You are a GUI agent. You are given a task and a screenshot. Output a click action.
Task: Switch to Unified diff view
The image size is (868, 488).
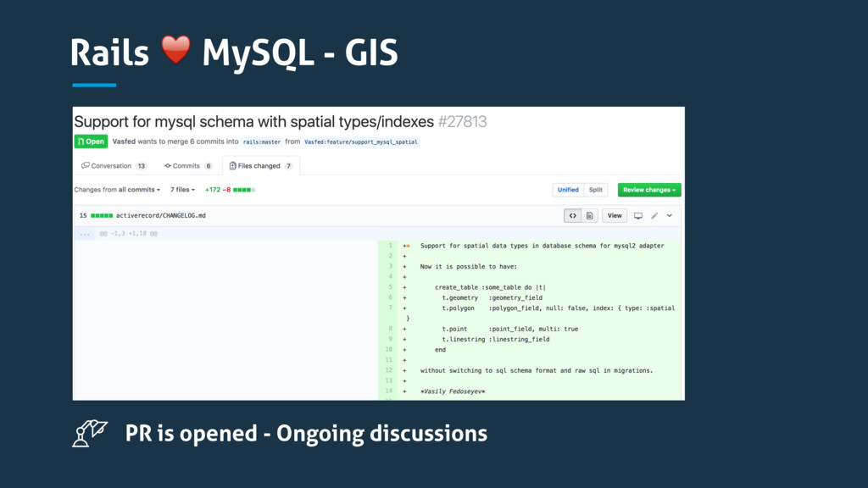coord(568,190)
